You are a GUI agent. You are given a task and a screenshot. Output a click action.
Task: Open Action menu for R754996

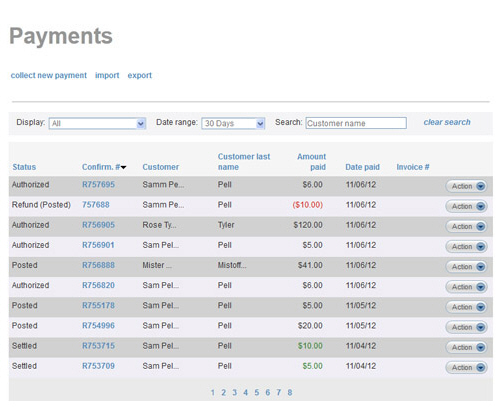tap(466, 327)
